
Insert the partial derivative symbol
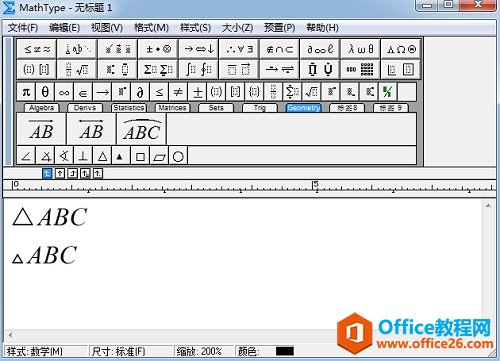pos(140,92)
